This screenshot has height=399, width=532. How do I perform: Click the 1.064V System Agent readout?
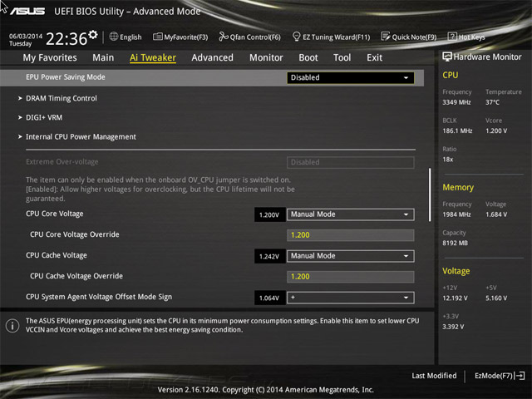tap(269, 298)
